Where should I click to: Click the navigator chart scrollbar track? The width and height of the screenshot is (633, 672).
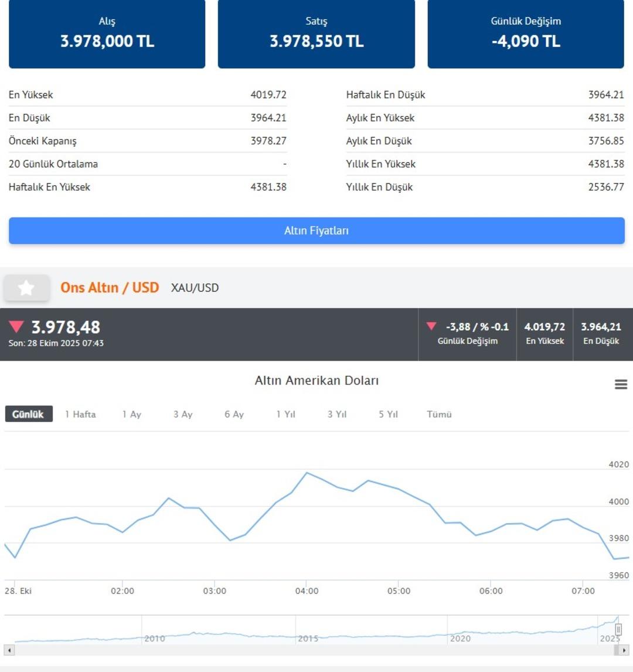(x=311, y=650)
